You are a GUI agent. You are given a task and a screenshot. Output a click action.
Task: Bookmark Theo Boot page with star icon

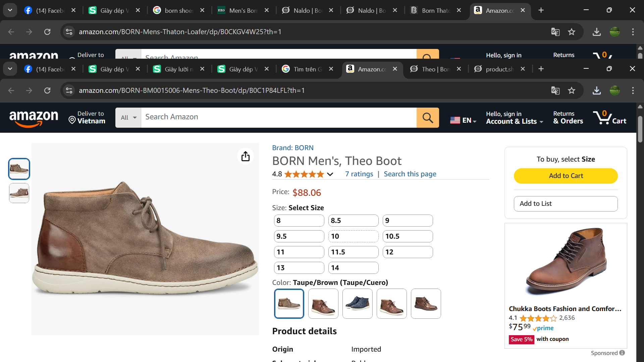coord(572,90)
